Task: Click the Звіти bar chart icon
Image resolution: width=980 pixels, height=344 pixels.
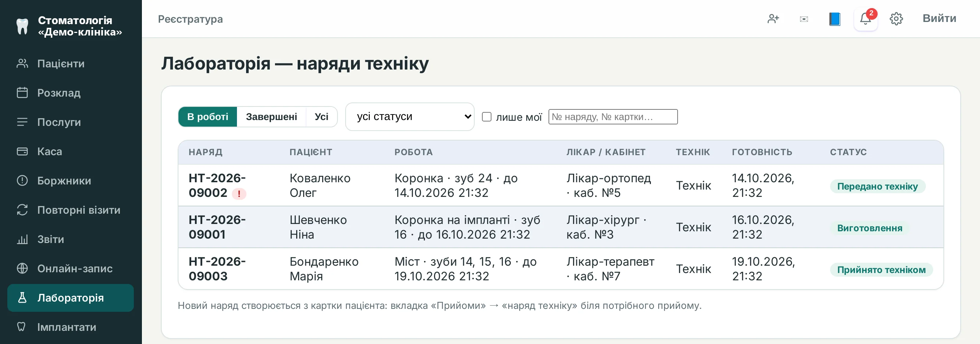Action: [22, 239]
